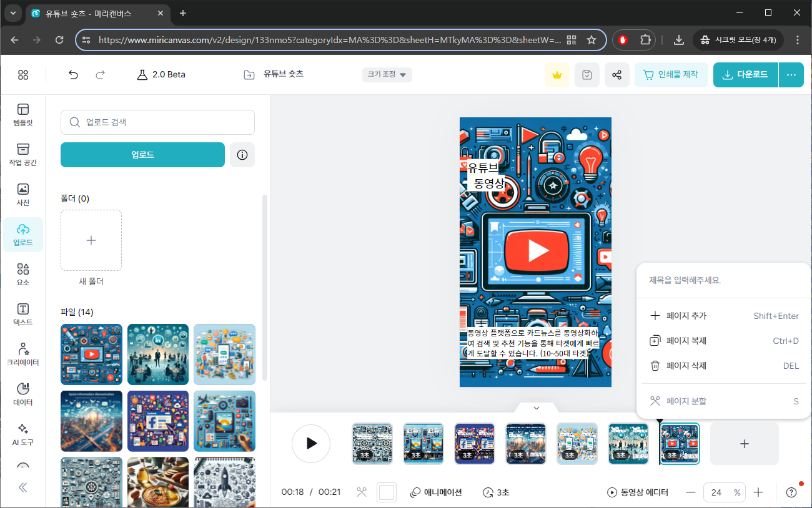This screenshot has height=508, width=812.
Task: Choose 페이지 추가 from the page menu
Action: (x=723, y=316)
